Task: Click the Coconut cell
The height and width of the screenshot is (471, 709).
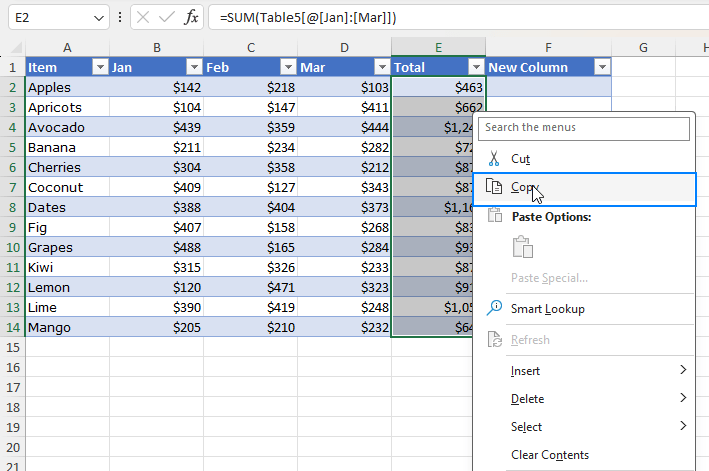Action: pyautogui.click(x=67, y=187)
